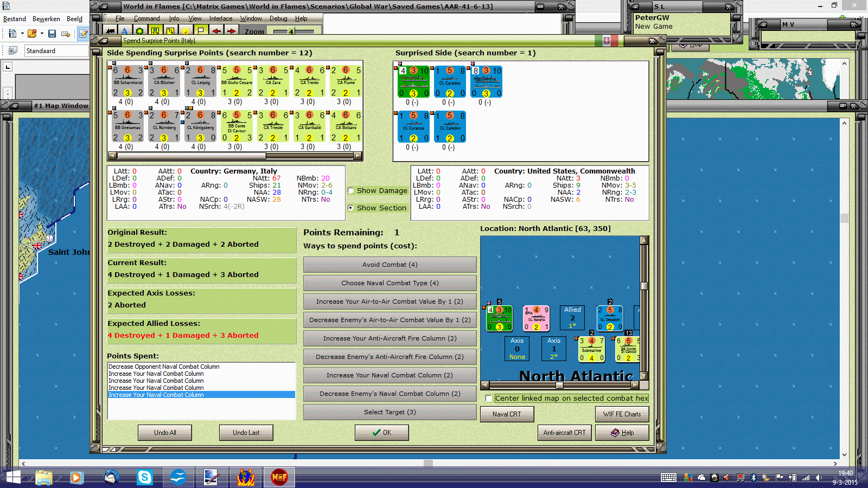This screenshot has width=868, height=488.
Task: Click the save floppy disk icon
Action: (x=52, y=34)
